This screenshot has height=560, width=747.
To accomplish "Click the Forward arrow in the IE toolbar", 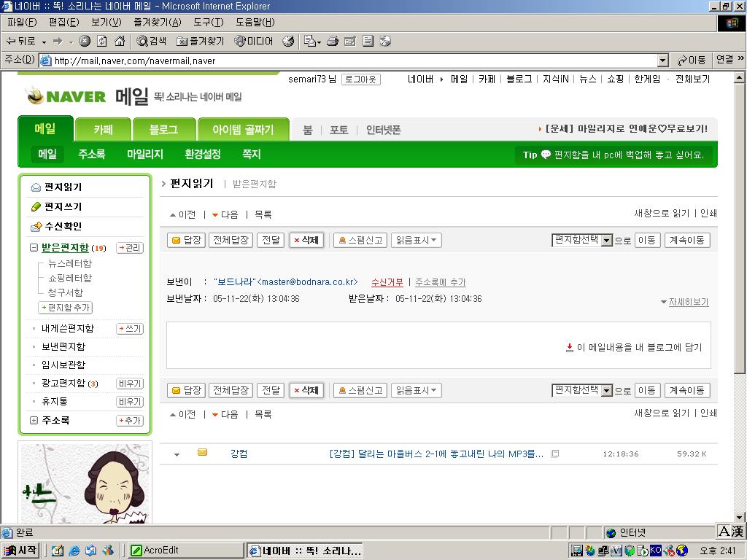I will [x=58, y=42].
